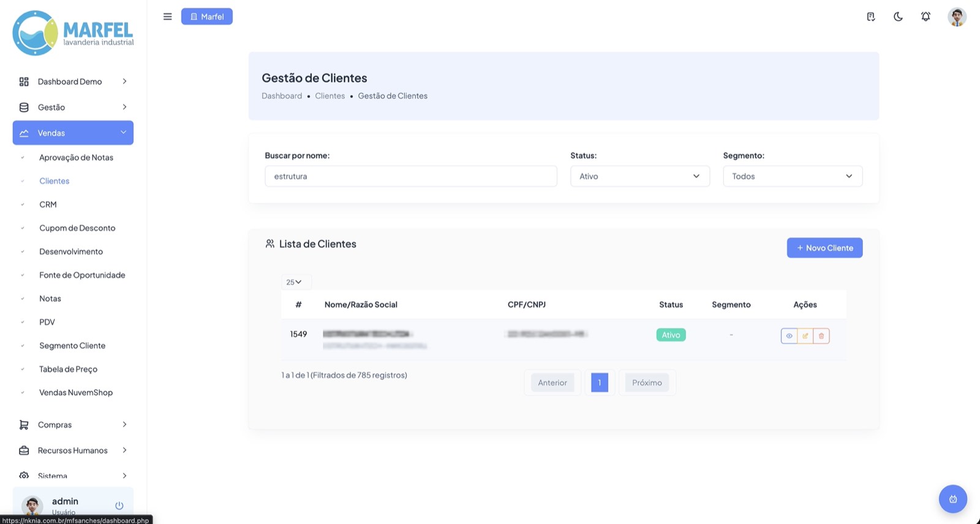
Task: Click the Marfel company button
Action: click(x=207, y=17)
